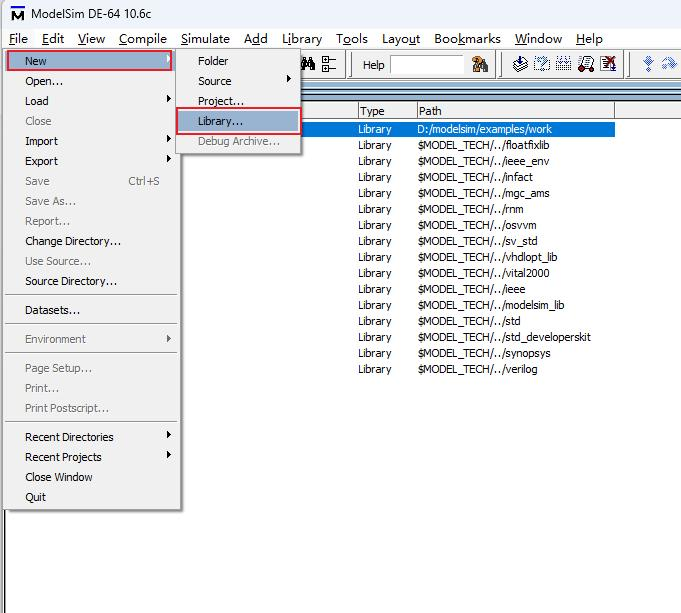Choose Close Window from File menu
Image resolution: width=681 pixels, height=613 pixels.
coord(89,477)
